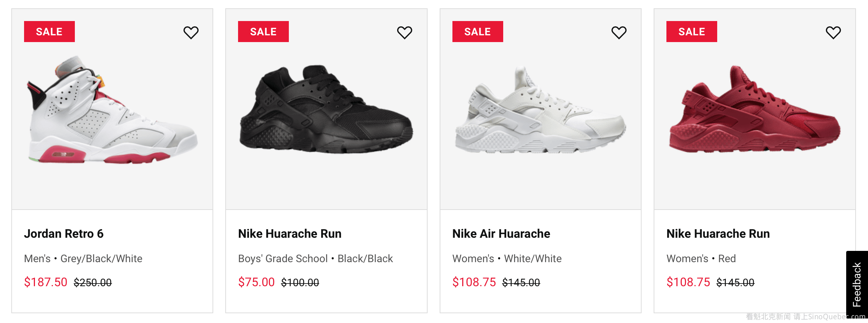
Task: Click SALE badge on Jordan Retro 6
Action: [49, 32]
